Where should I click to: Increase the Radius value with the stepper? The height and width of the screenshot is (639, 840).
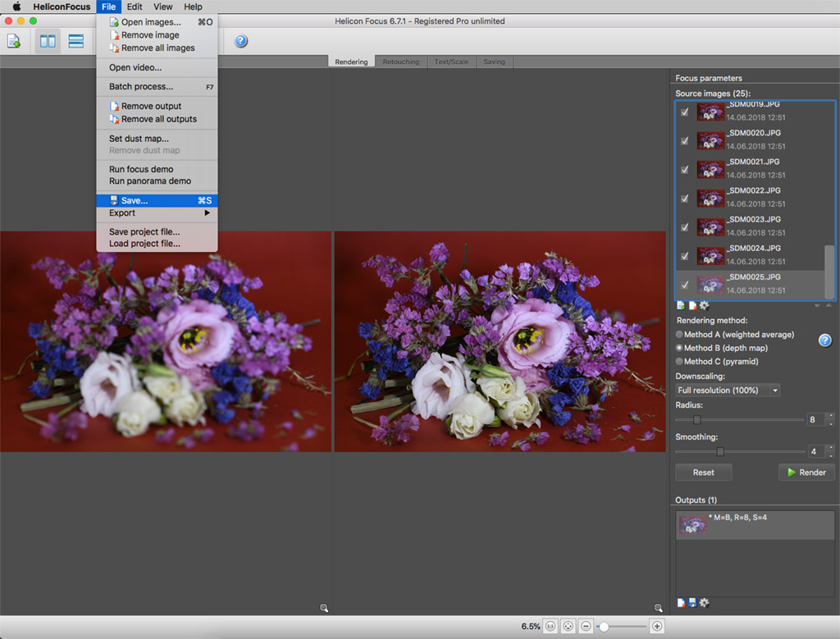830,416
